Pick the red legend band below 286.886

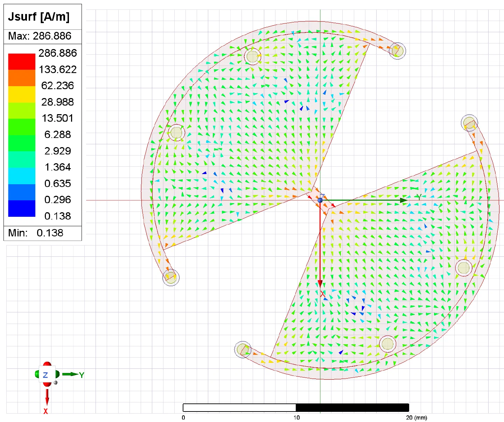(22, 62)
